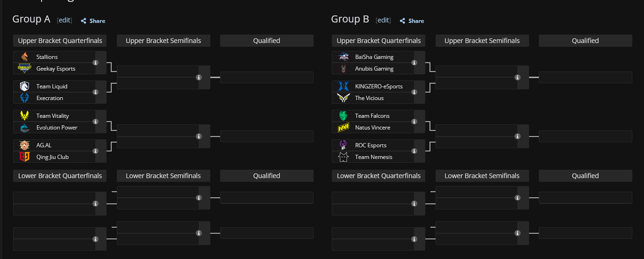Select Team Vitality name in bracket
Viewport: 644px width, 259px height.
pos(53,116)
